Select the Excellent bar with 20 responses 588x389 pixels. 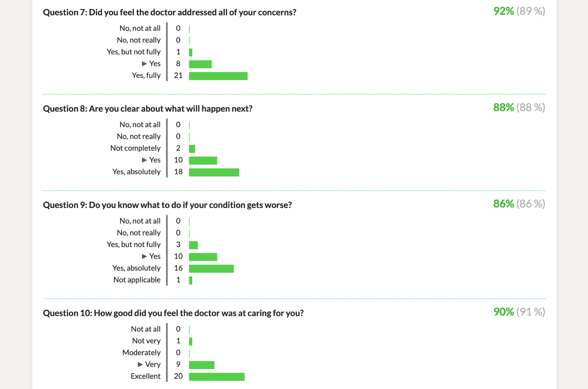[217, 377]
